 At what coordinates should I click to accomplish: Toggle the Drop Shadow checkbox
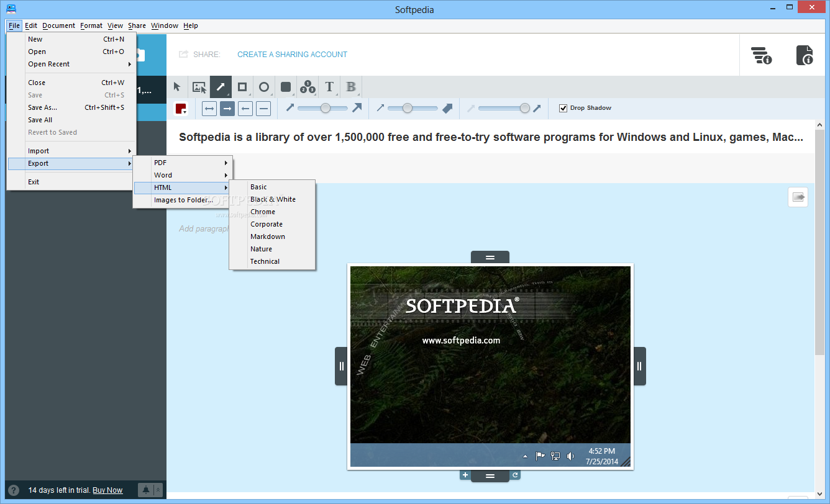tap(563, 108)
